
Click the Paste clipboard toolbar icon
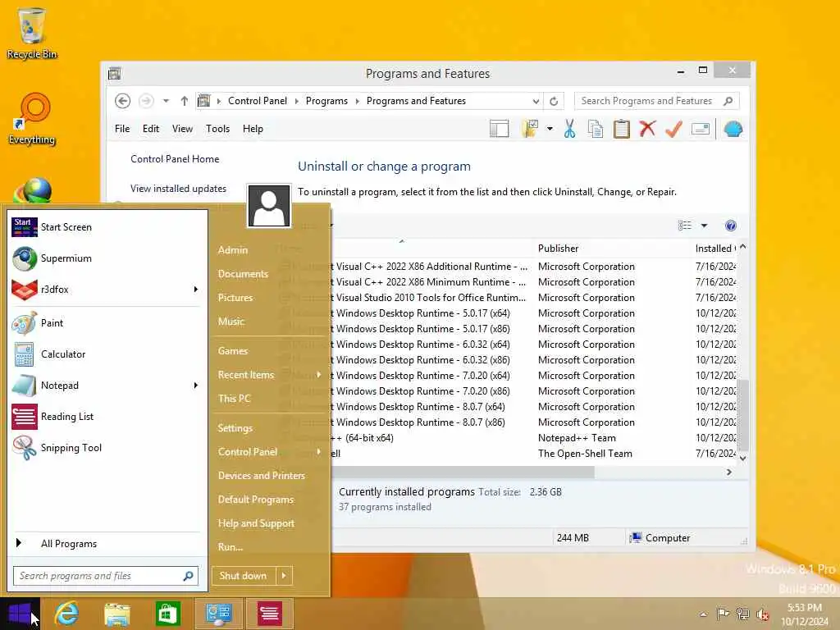[x=622, y=129]
